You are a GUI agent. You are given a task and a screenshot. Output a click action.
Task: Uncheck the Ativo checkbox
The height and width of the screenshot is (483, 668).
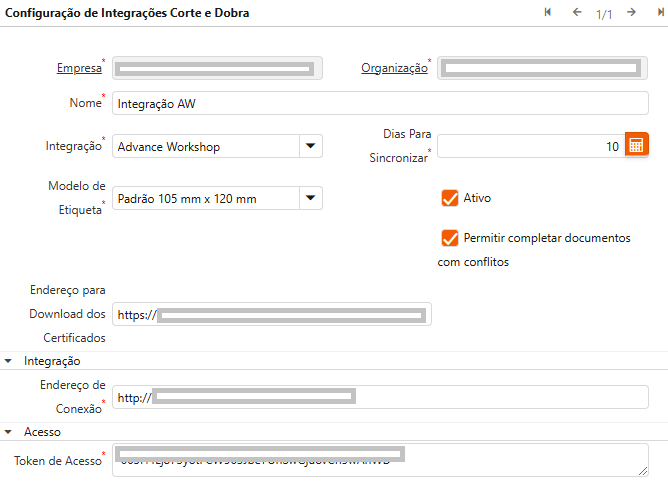coord(449,198)
